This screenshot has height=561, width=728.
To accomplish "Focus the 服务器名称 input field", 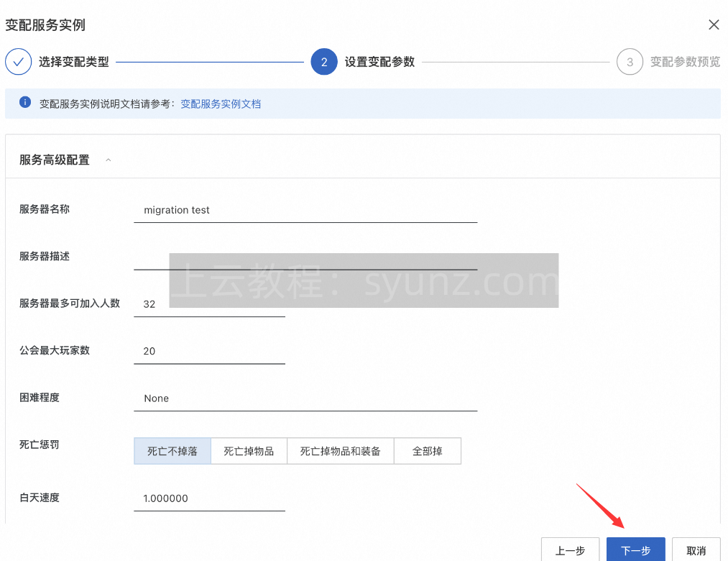I will tap(305, 210).
